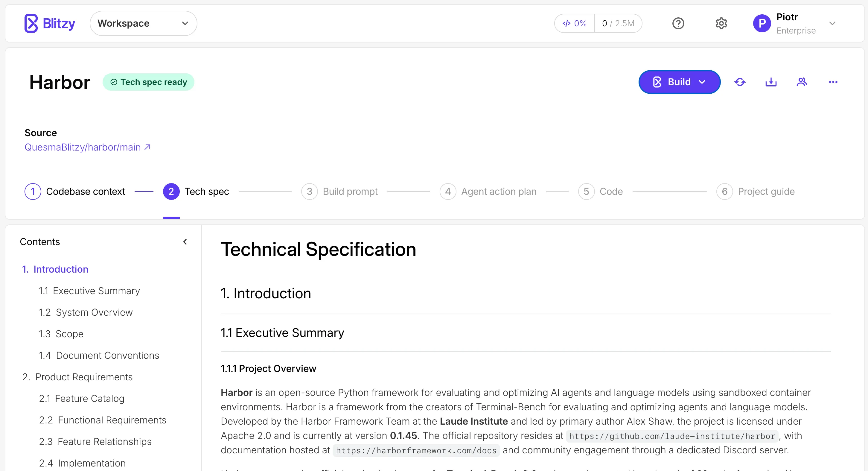The height and width of the screenshot is (471, 868).
Task: Click the token usage 0 / 2.5M meter
Action: click(x=619, y=23)
